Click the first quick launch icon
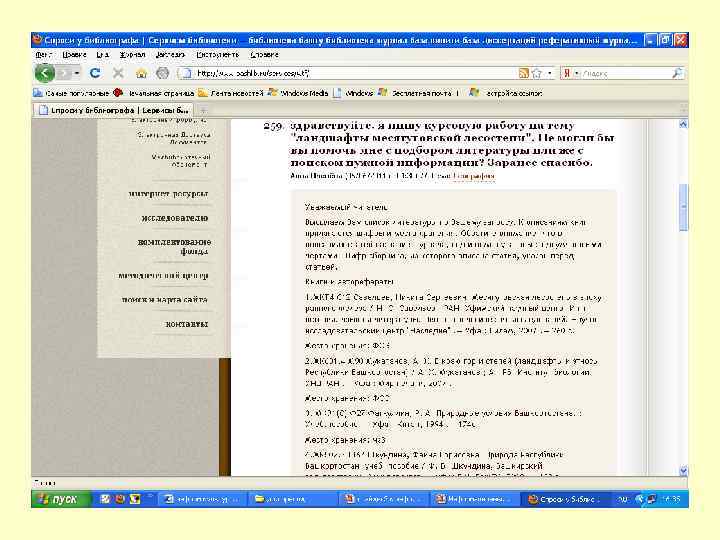The image size is (720, 540). point(105,499)
